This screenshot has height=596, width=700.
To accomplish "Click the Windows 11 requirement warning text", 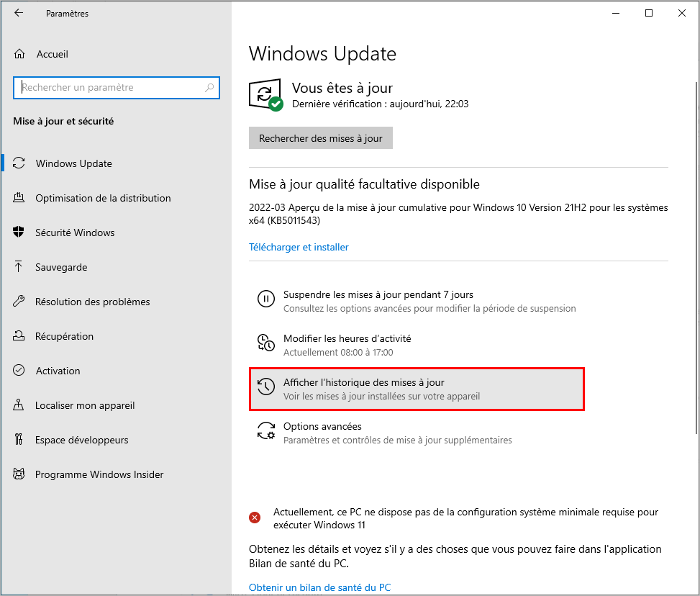I will (x=465, y=518).
